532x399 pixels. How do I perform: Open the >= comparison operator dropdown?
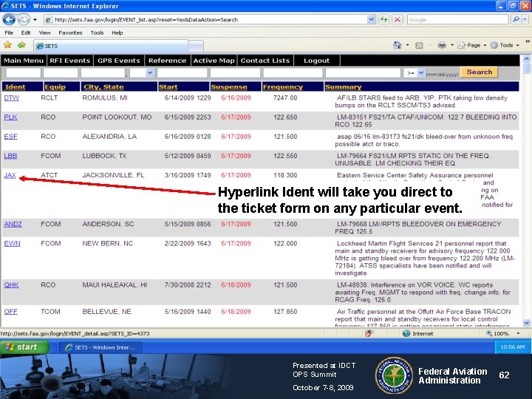click(420, 72)
